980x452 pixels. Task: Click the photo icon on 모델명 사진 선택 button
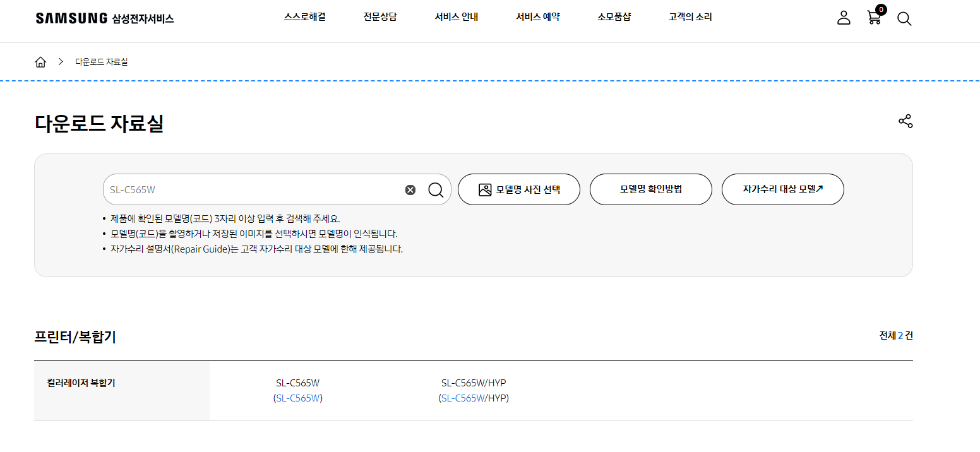pos(485,189)
